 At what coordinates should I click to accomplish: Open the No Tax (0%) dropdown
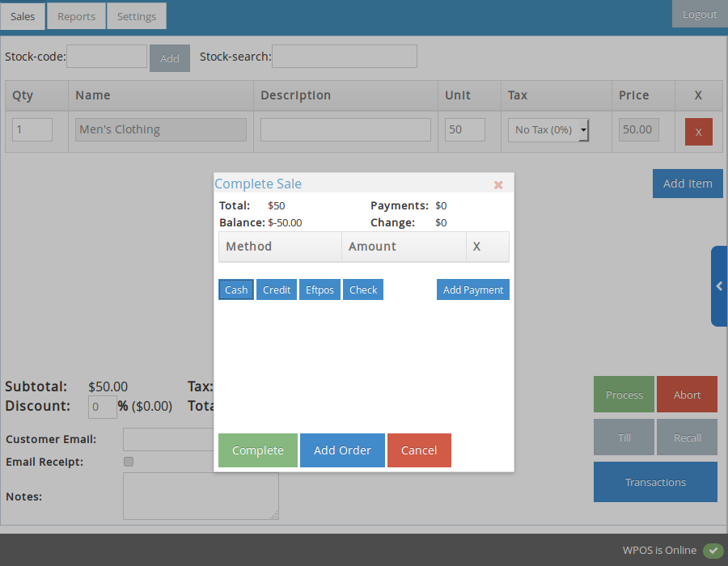pyautogui.click(x=548, y=130)
